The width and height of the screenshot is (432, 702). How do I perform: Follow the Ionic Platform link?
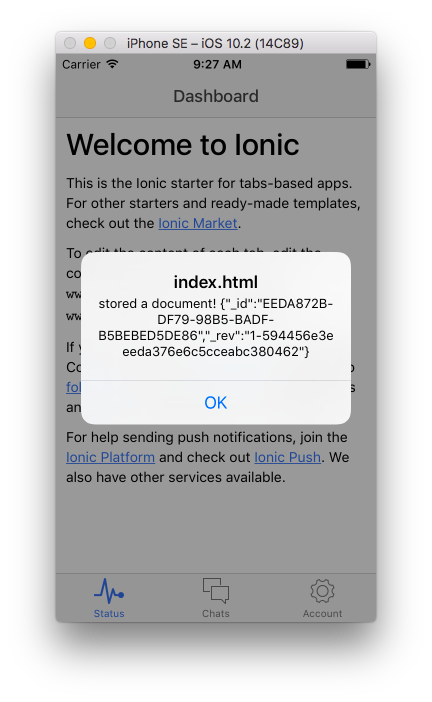click(111, 457)
